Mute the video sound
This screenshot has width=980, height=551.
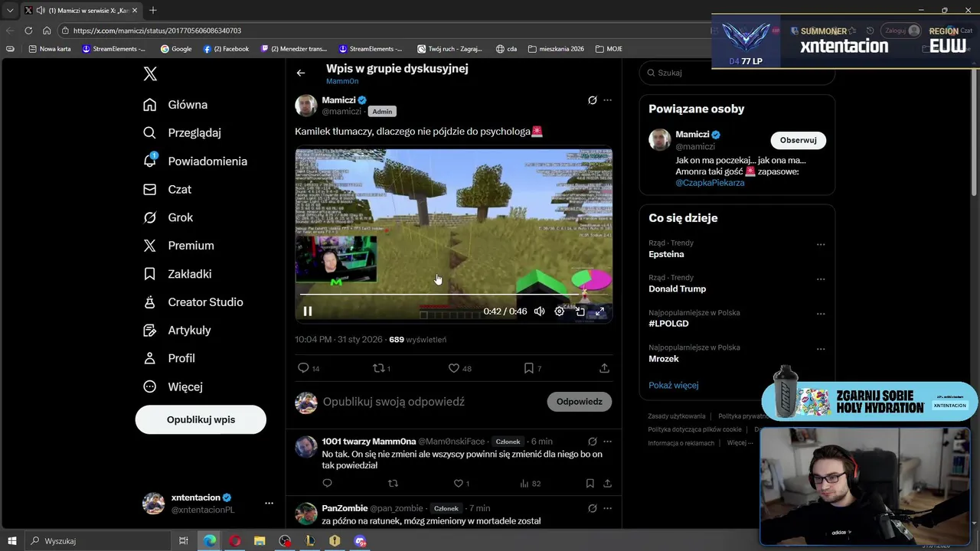[x=539, y=311]
